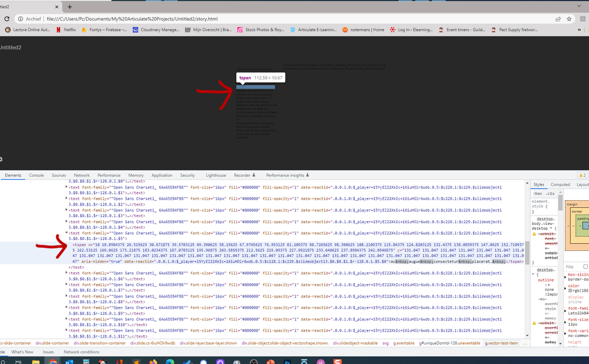The image size is (589, 364).
Task: Open Photoshop from the taskbar
Action: point(287,362)
